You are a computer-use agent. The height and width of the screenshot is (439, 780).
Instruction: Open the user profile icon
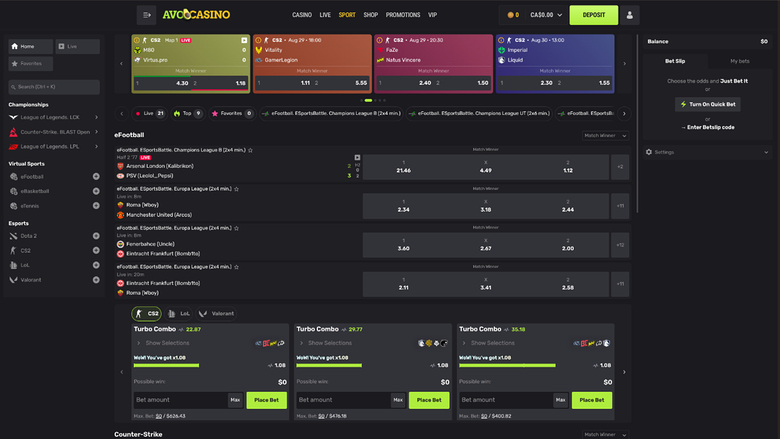tap(630, 15)
